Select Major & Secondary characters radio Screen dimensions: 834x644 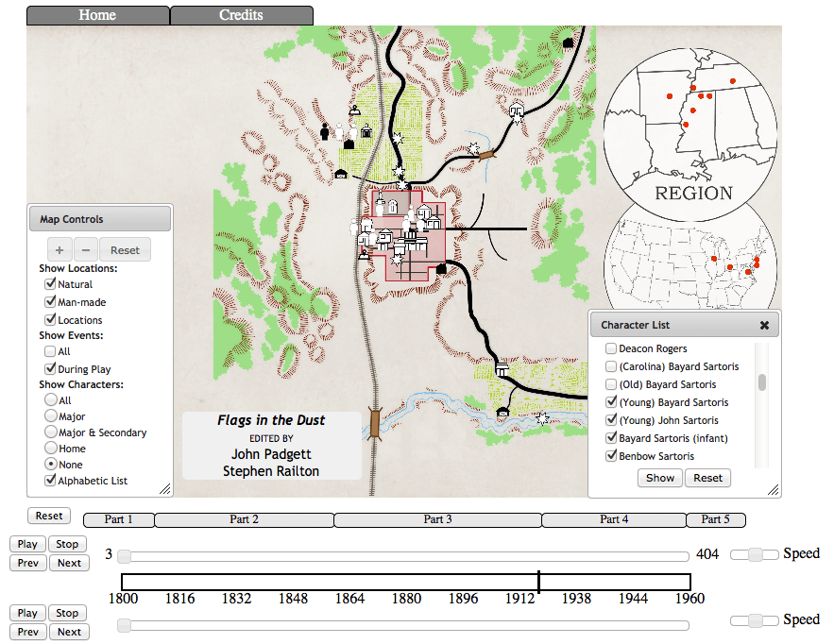51,432
